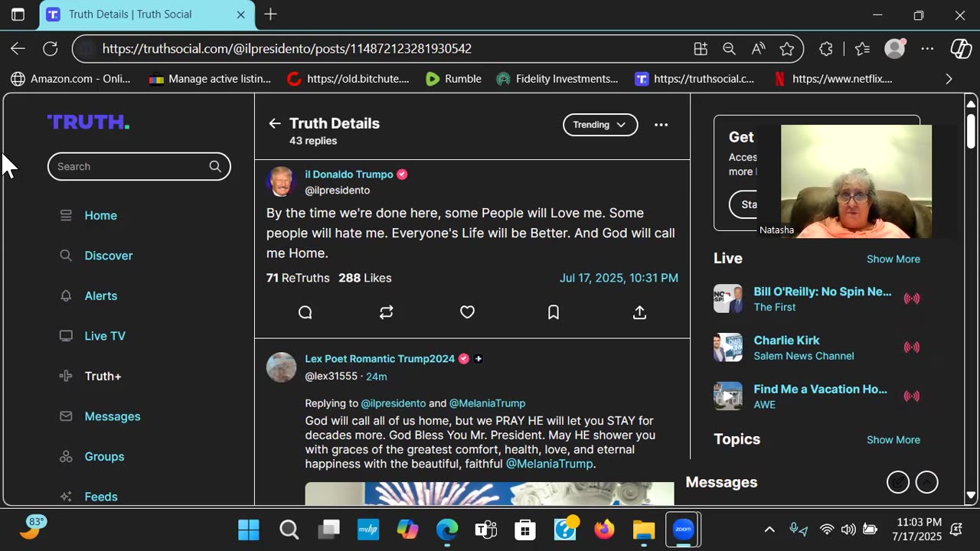Click the page scrollbar down arrow
Image resolution: width=980 pixels, height=551 pixels.
[971, 496]
